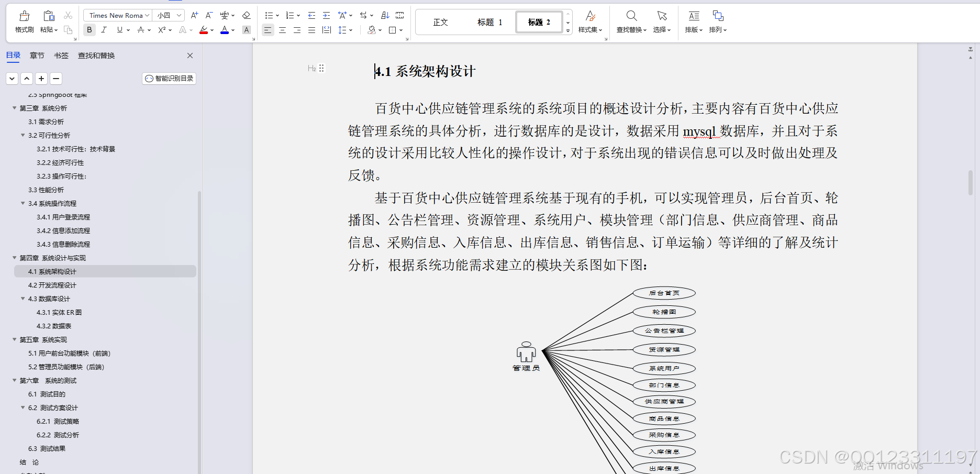Click the minus (demote) outline button

click(x=56, y=79)
